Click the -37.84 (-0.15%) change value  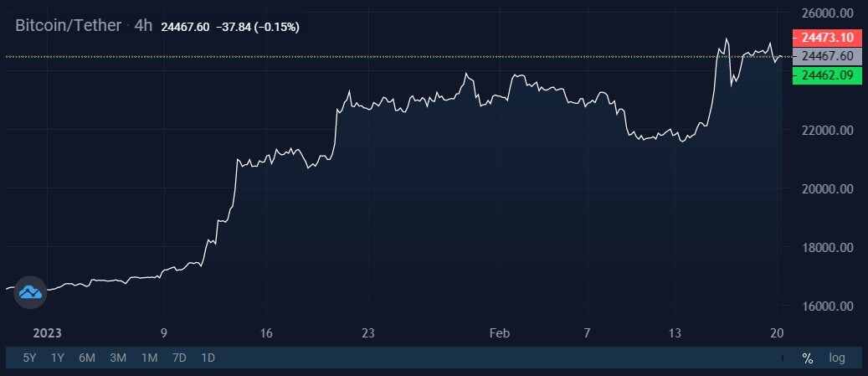pos(257,27)
